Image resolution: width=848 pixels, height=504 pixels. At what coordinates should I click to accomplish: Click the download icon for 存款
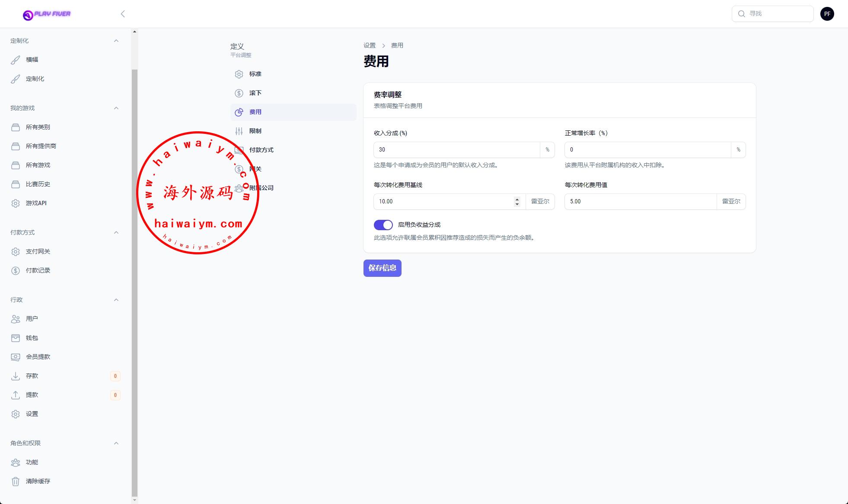(16, 376)
